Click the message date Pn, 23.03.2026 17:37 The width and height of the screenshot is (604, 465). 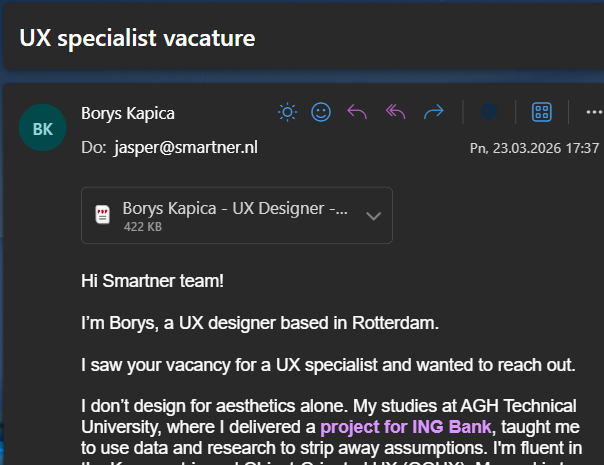[x=534, y=148]
